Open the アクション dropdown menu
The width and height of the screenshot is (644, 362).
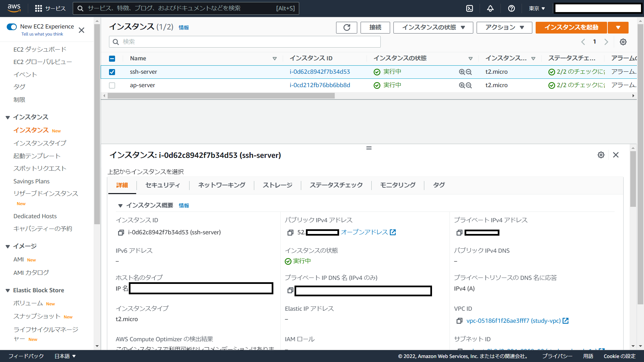(504, 27)
